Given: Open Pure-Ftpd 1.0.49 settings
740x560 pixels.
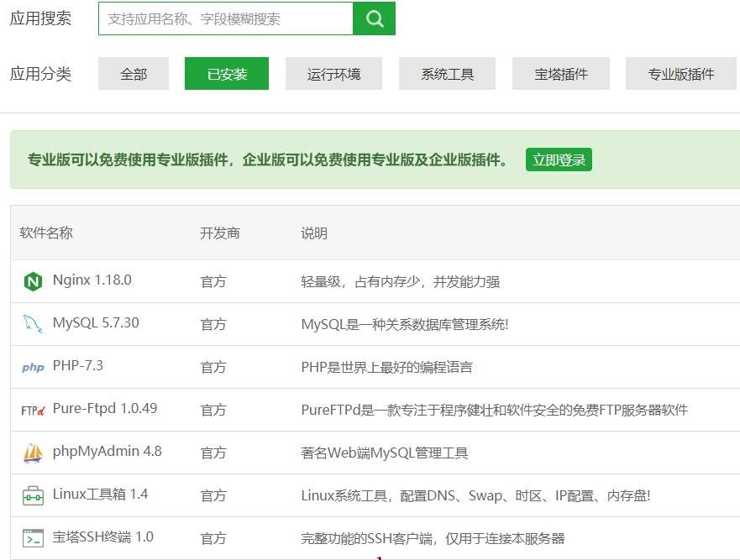Looking at the screenshot, I should (105, 409).
